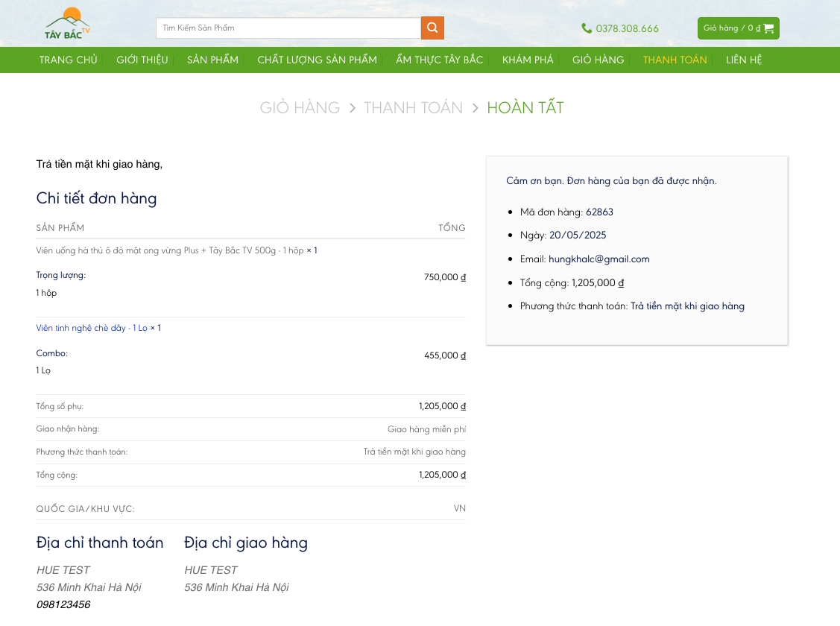Click Thanh Toán in the navigation bar
Image resolution: width=840 pixels, height=626 pixels.
pyautogui.click(x=675, y=60)
